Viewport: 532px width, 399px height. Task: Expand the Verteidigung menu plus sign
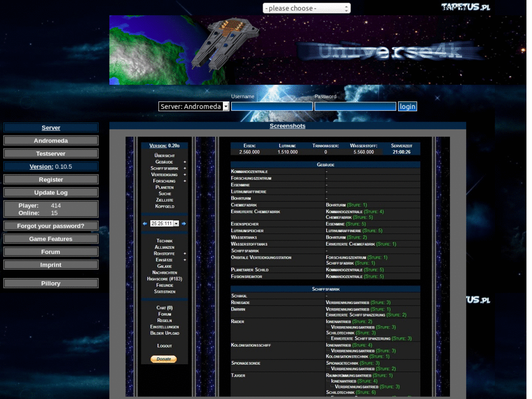pos(185,175)
